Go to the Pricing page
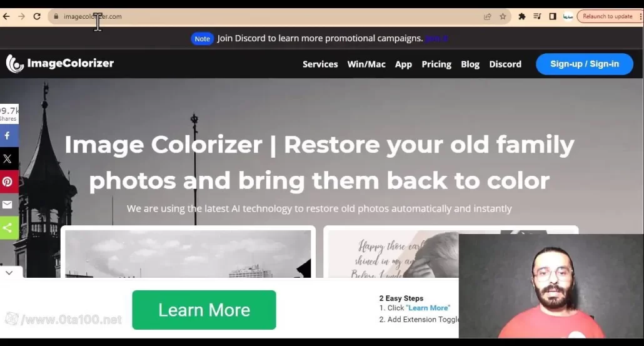This screenshot has width=644, height=346. 436,64
